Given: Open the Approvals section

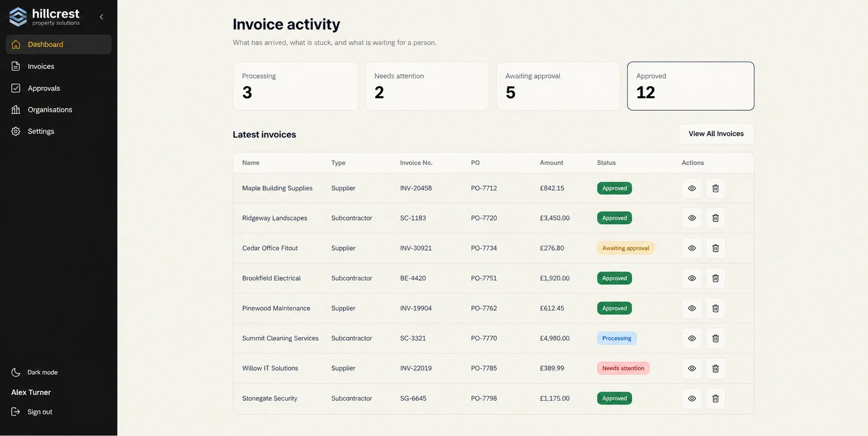Looking at the screenshot, I should pos(58,88).
